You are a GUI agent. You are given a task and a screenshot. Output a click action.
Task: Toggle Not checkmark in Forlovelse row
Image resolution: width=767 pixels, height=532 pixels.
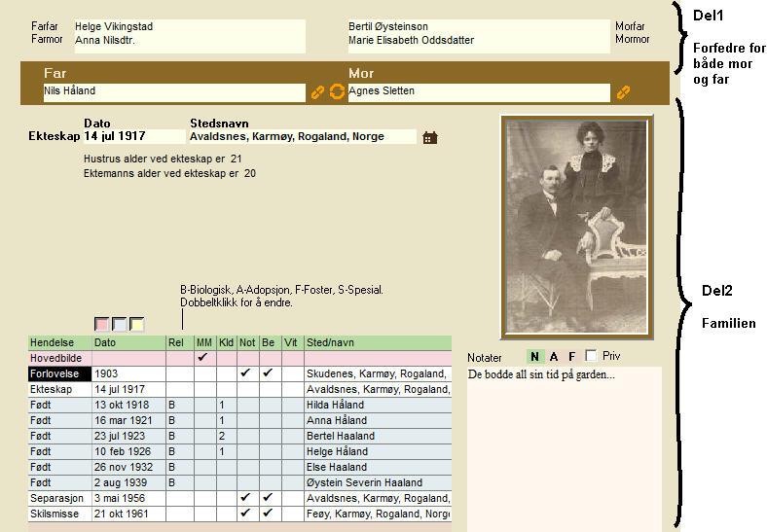tap(246, 373)
